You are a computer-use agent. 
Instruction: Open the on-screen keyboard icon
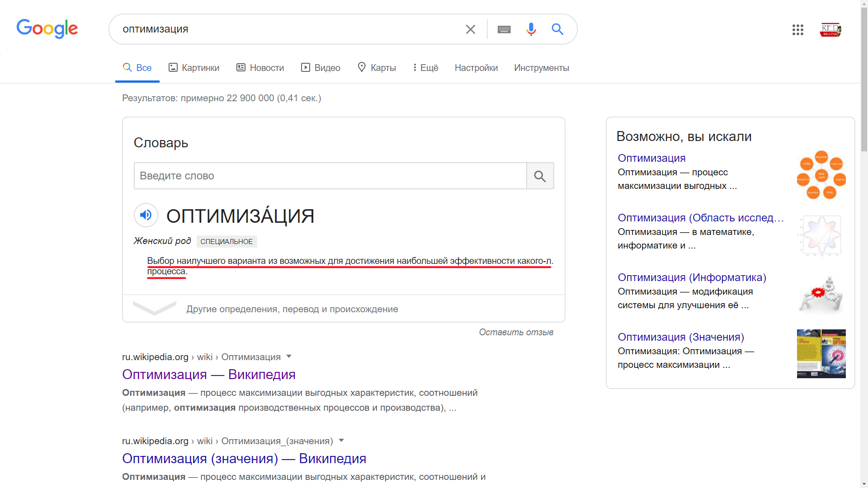(x=504, y=29)
